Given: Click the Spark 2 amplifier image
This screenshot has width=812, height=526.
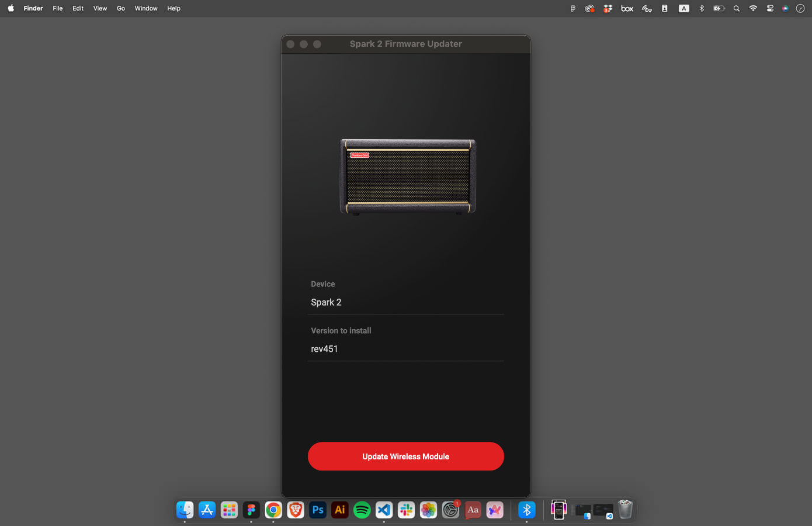Looking at the screenshot, I should click(x=408, y=177).
